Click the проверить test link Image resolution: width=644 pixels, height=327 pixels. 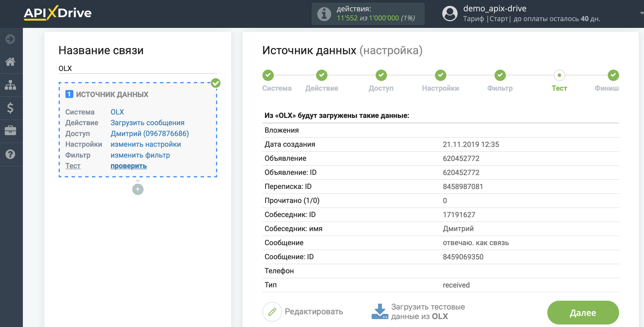coord(129,166)
